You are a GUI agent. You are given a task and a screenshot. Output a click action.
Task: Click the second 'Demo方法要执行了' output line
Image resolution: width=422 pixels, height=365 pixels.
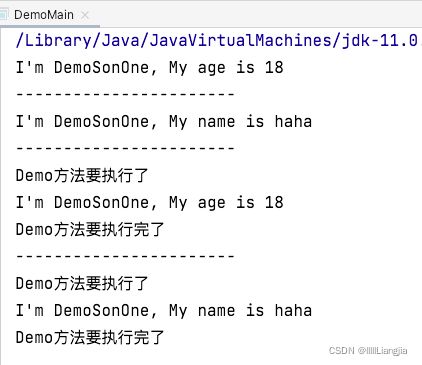(82, 284)
